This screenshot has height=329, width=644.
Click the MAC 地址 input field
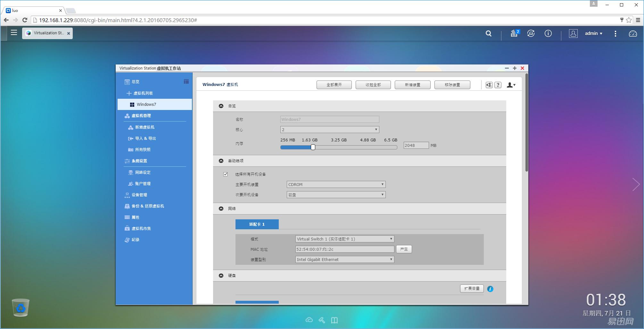click(344, 249)
